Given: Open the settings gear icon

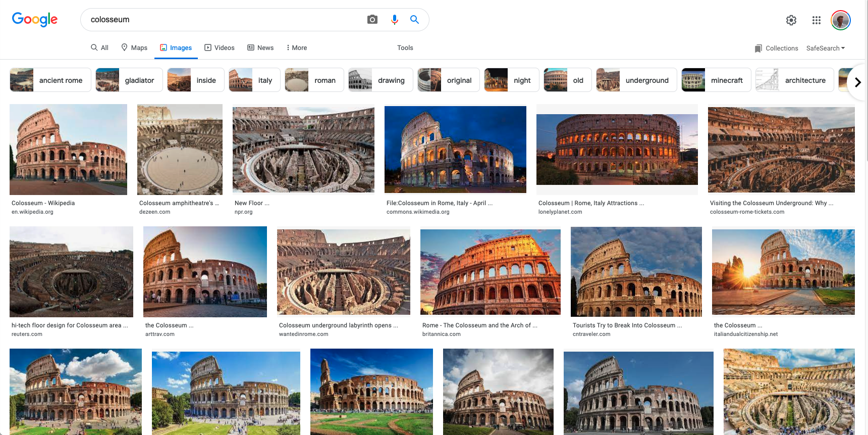Looking at the screenshot, I should [x=791, y=20].
